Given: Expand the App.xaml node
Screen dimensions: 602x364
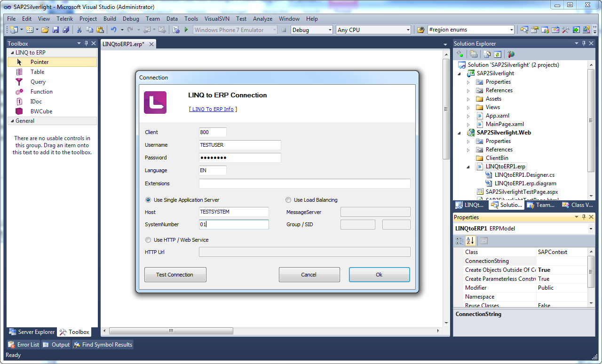Looking at the screenshot, I should pos(468,116).
